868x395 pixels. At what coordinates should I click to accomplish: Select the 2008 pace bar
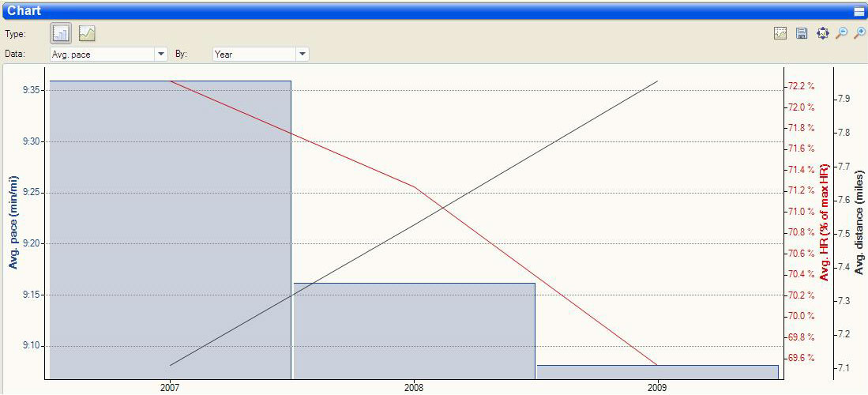point(414,330)
